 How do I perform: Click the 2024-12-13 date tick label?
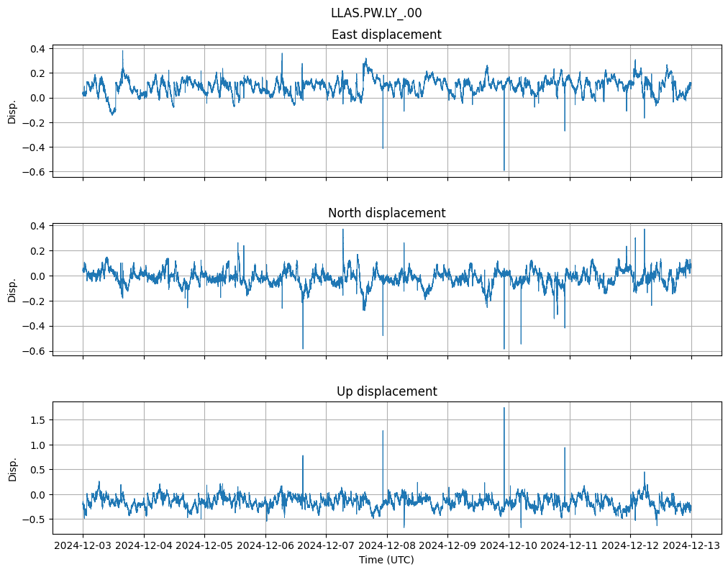pyautogui.click(x=691, y=546)
